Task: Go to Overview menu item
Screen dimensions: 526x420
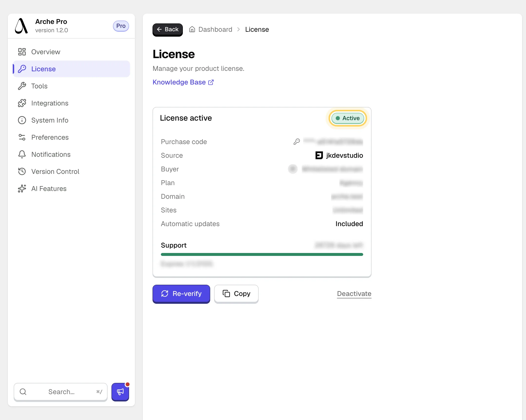Action: coord(71,52)
